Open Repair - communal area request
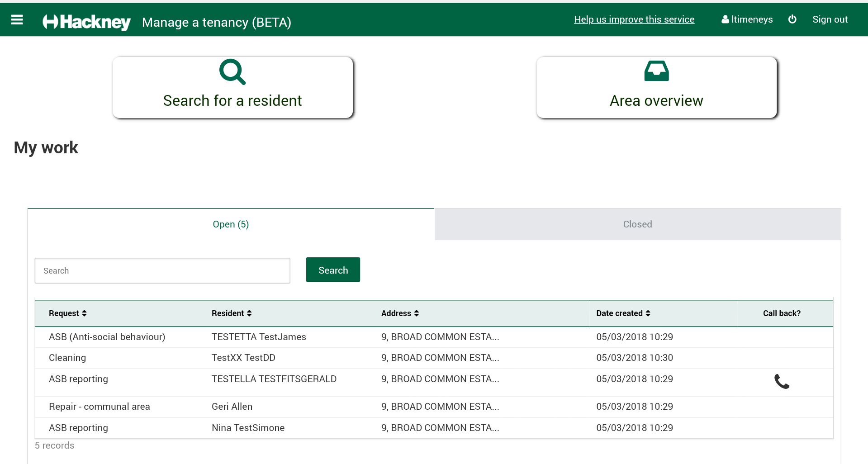868x464 pixels. coord(100,407)
